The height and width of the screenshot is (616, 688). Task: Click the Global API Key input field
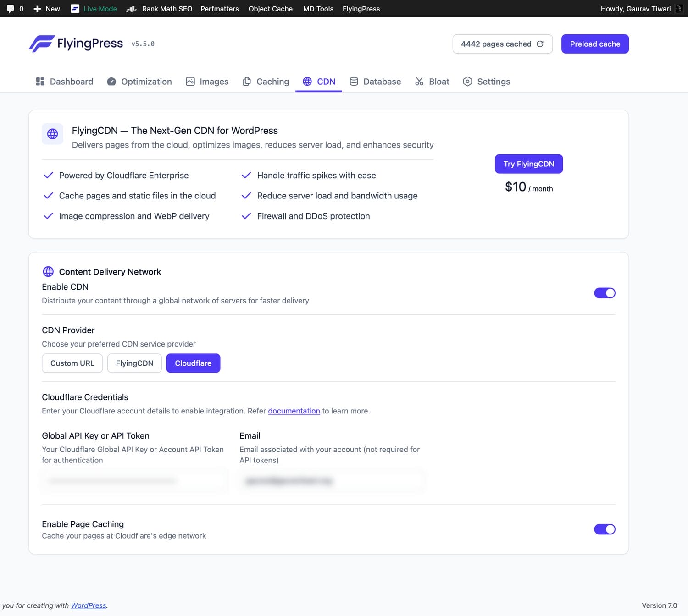tap(135, 481)
